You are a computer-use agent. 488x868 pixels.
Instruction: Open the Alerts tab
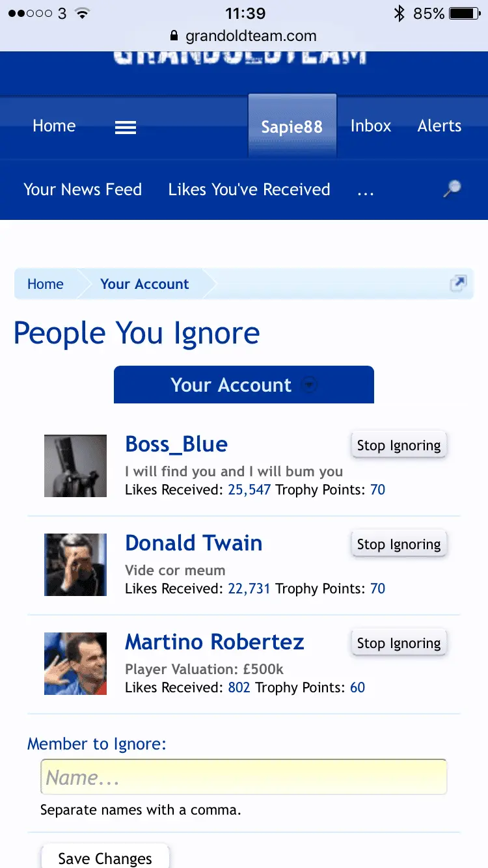(439, 126)
